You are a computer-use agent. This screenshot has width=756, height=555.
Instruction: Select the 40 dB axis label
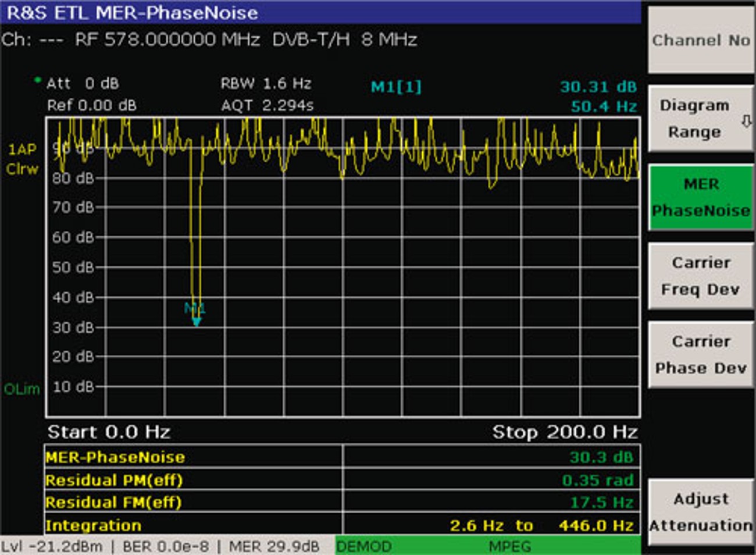pyautogui.click(x=73, y=297)
